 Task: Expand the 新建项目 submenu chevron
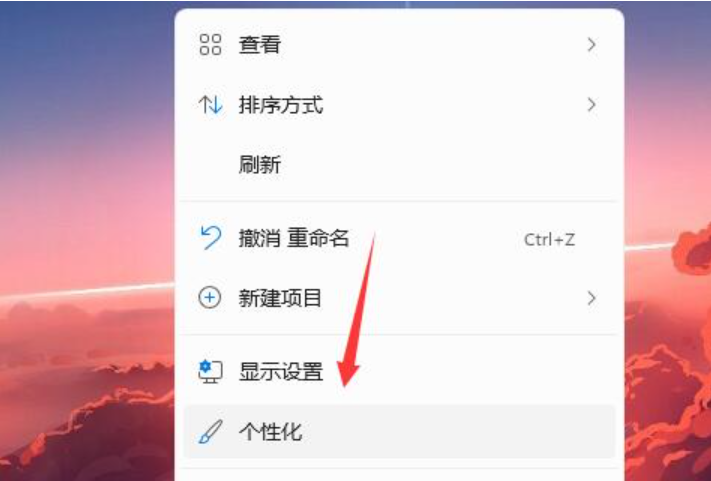click(x=591, y=298)
